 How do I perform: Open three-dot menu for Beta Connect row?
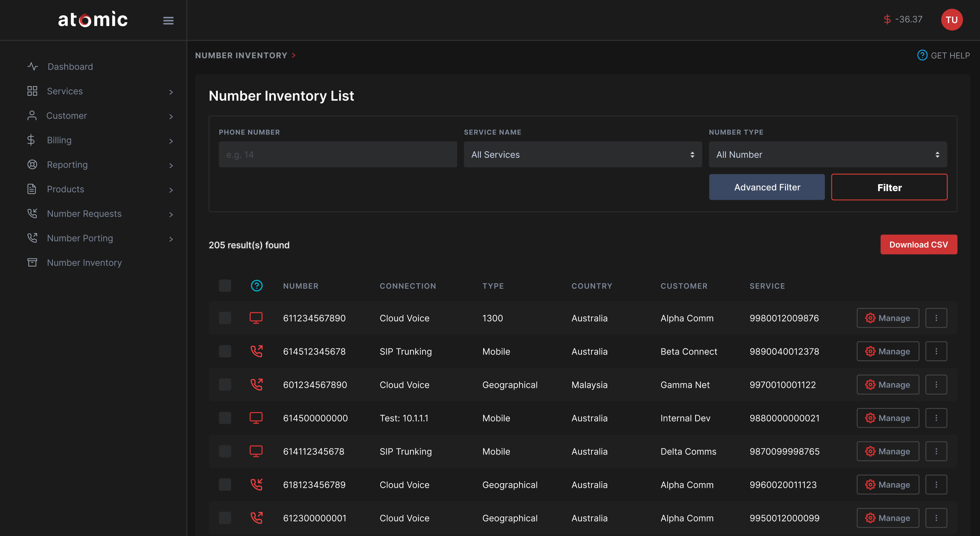(936, 351)
